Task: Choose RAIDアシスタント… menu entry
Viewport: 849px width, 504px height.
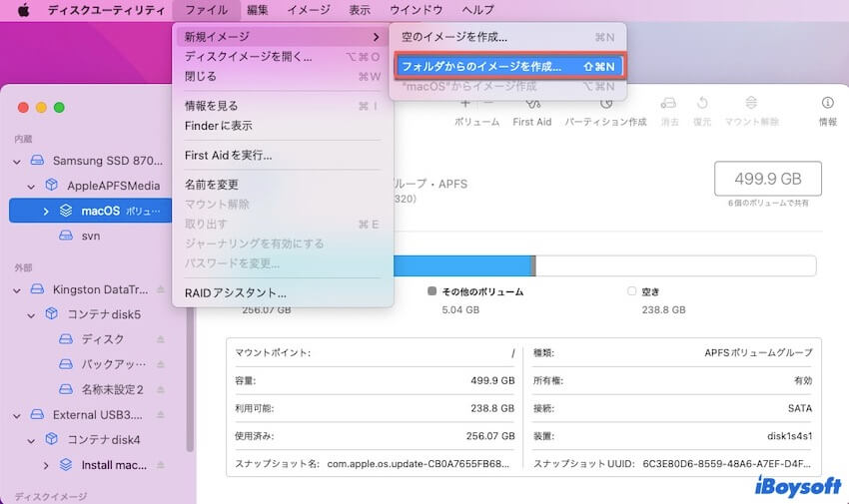Action: pyautogui.click(x=282, y=292)
